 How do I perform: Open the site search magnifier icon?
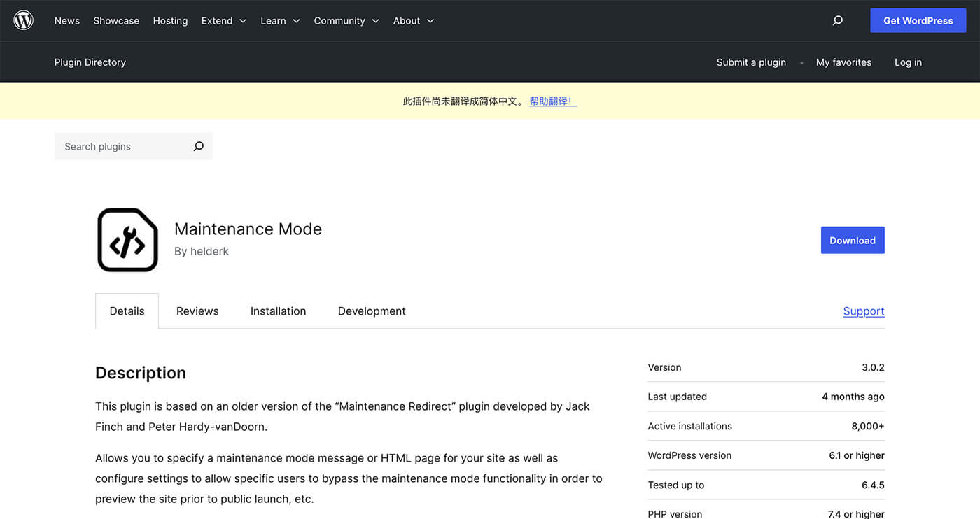(x=837, y=21)
